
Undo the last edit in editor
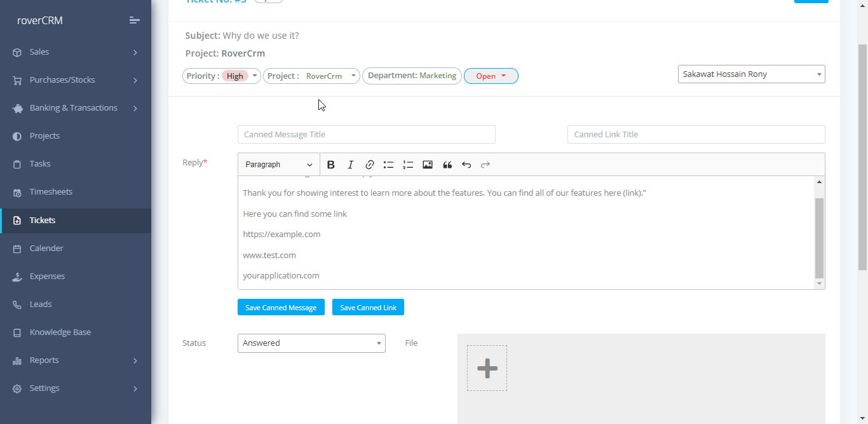tap(466, 165)
